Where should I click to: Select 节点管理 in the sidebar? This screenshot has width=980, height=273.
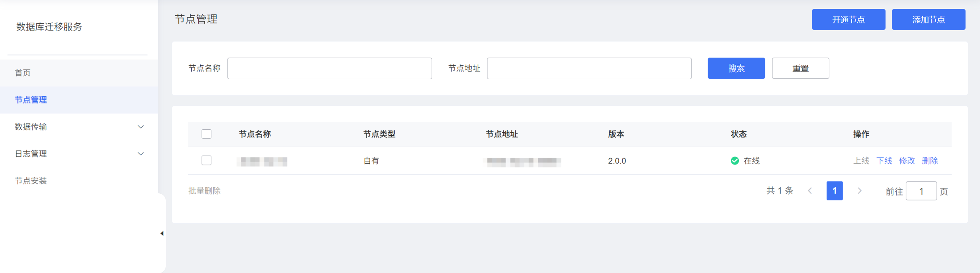[31, 100]
